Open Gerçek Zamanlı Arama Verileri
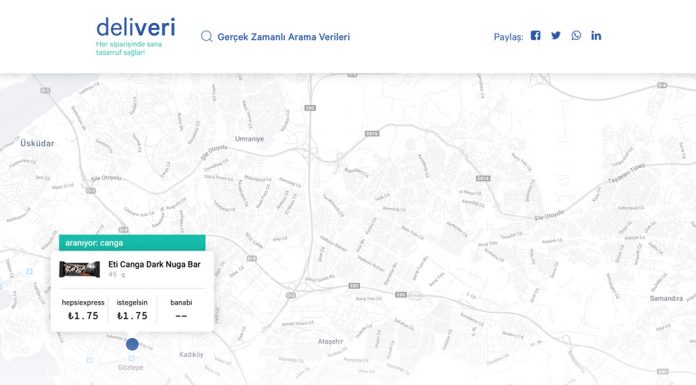 click(x=284, y=37)
